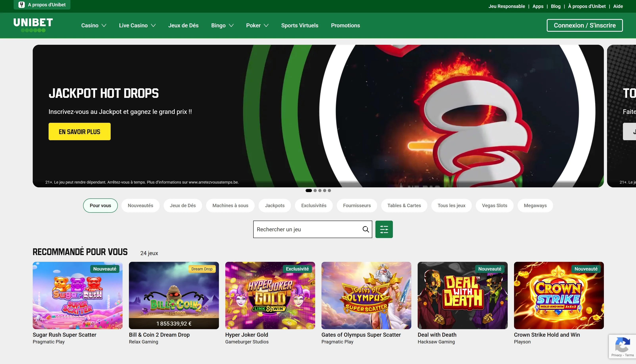
Task: Navigate to the Promotions page
Action: [345, 25]
